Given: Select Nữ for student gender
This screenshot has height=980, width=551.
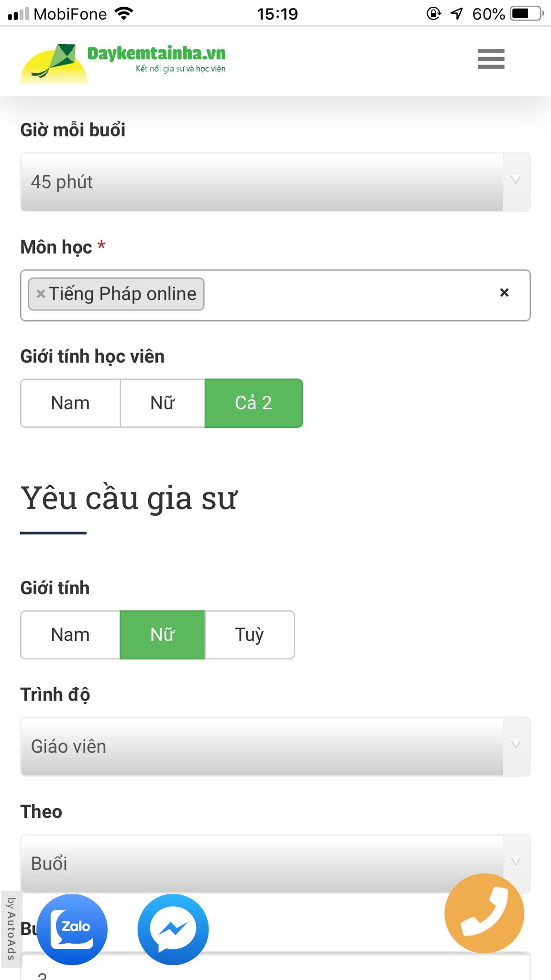Looking at the screenshot, I should (162, 403).
